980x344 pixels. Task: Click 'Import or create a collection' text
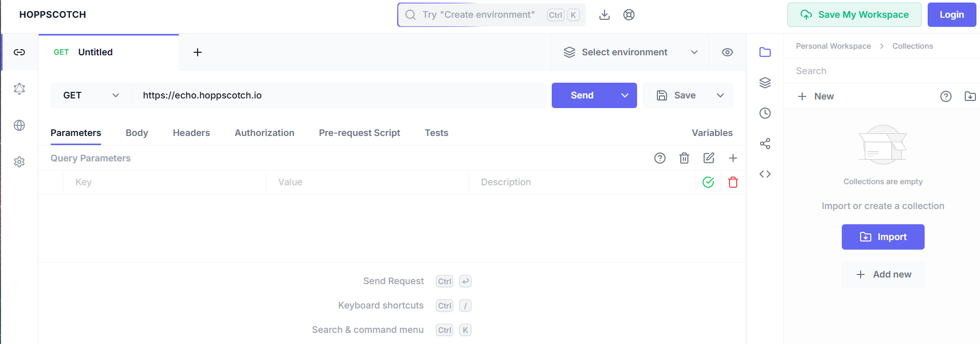[x=883, y=206]
